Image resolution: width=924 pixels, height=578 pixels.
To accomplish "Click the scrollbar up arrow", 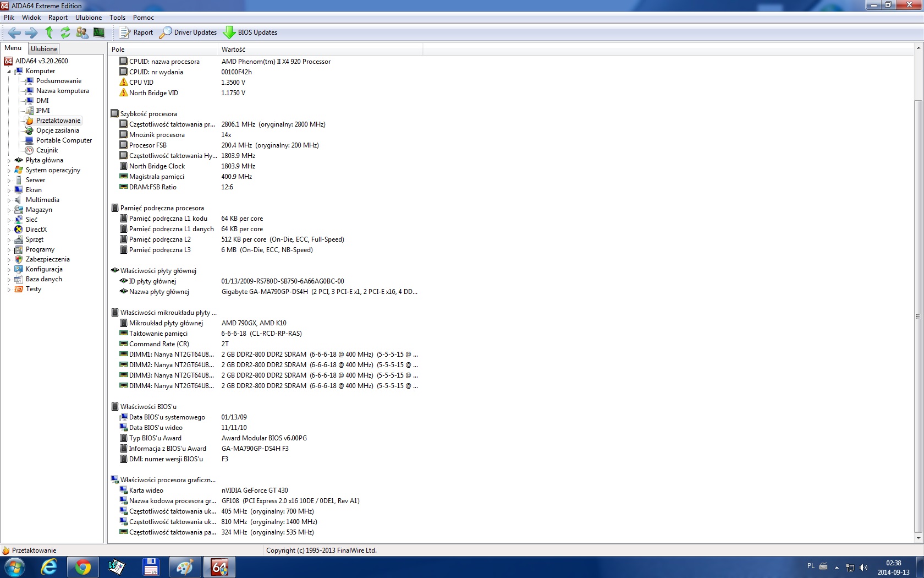I will pos(918,48).
